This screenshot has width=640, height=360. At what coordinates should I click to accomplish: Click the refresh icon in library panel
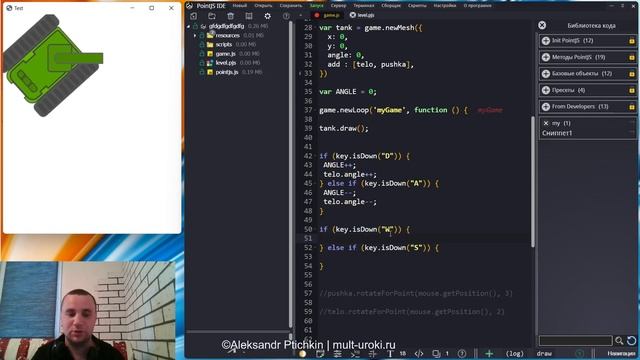631,340
